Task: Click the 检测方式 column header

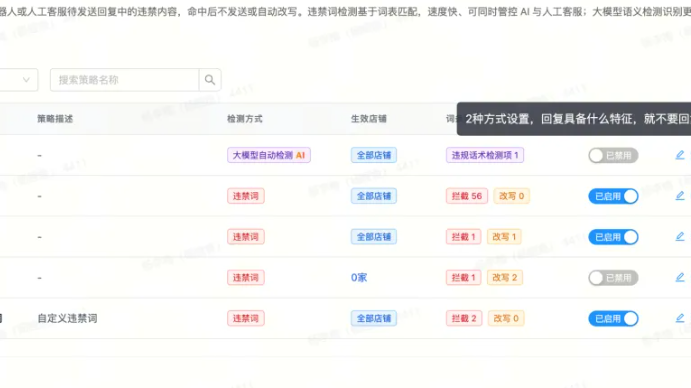Action: 245,119
